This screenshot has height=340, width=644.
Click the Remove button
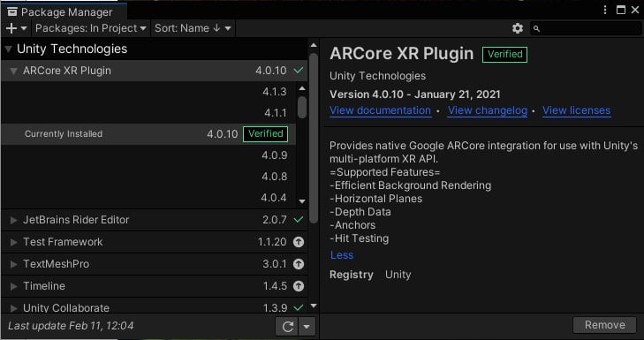(x=604, y=325)
